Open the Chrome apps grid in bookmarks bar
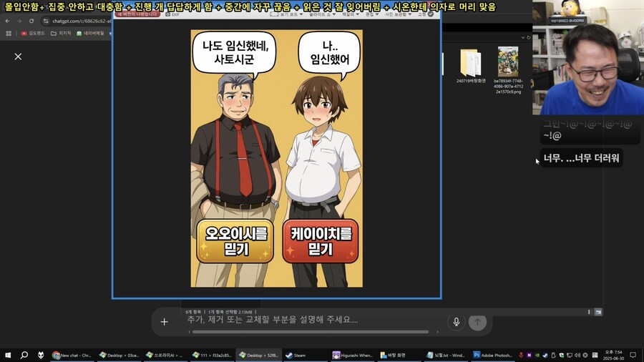This screenshot has height=362, width=644. [9, 33]
